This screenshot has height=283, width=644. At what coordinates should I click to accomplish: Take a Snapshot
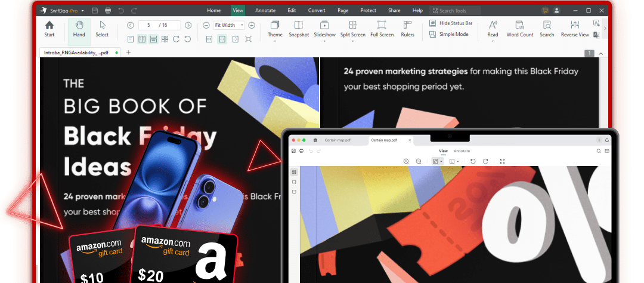tap(299, 29)
